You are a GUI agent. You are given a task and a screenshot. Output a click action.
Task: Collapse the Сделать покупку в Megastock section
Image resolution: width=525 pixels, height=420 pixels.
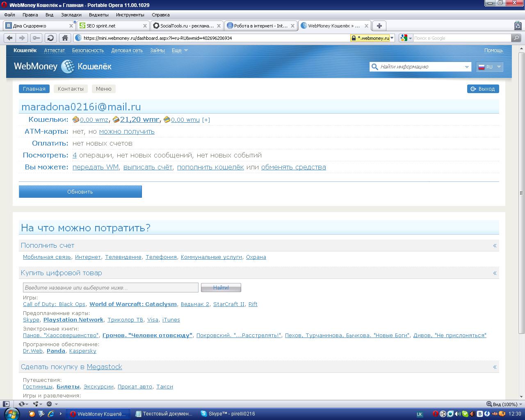pyautogui.click(x=495, y=367)
